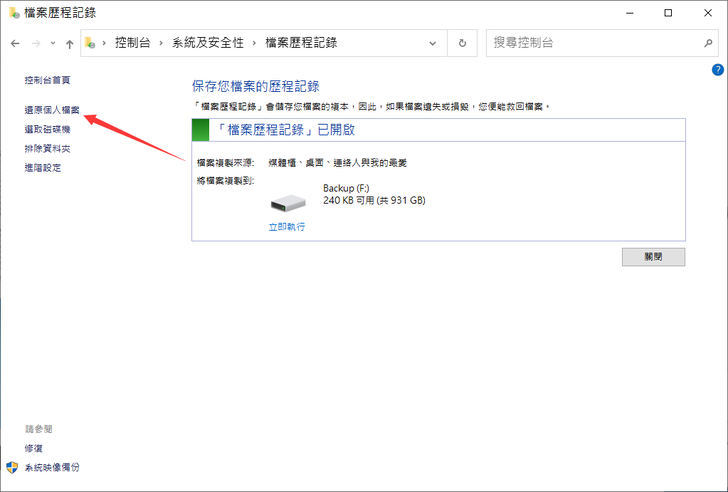The width and height of the screenshot is (728, 492).
Task: Open the 進階設定 link
Action: (x=43, y=168)
